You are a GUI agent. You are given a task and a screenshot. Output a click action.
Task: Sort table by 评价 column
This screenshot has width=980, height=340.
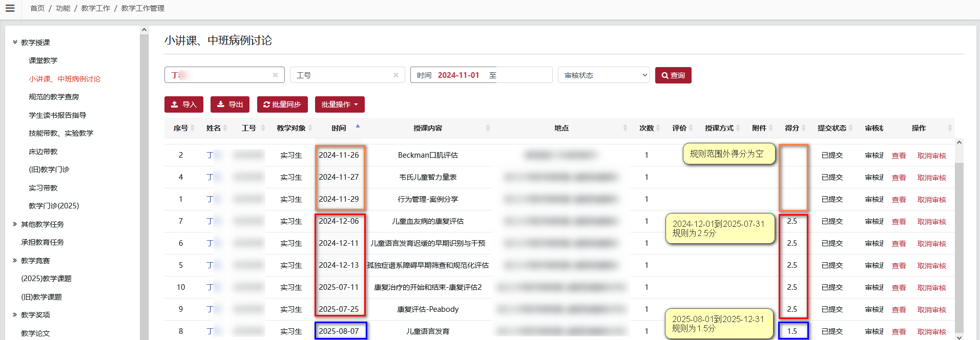(691, 128)
